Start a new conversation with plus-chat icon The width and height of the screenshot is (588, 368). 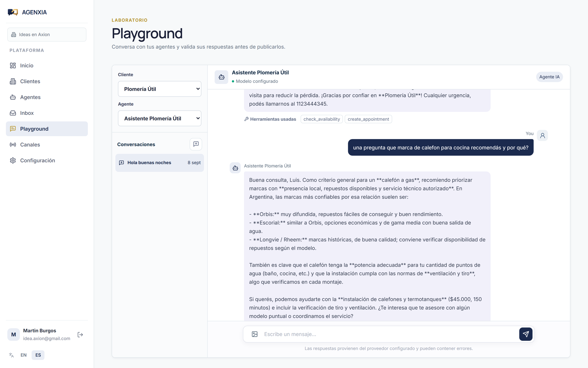click(196, 144)
